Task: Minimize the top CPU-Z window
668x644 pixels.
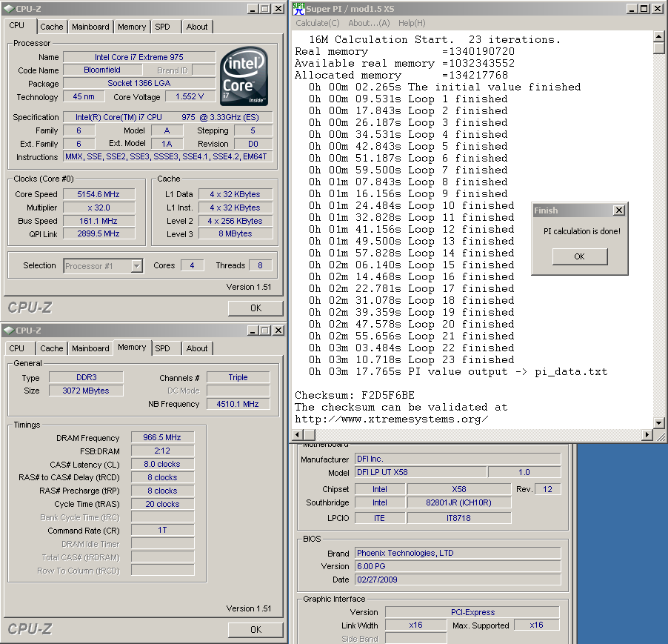Action: [253, 9]
